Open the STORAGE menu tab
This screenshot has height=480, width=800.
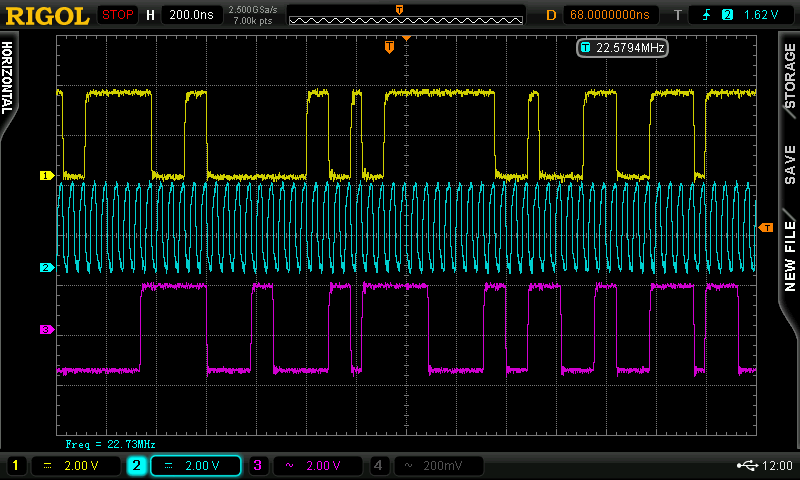[x=790, y=75]
